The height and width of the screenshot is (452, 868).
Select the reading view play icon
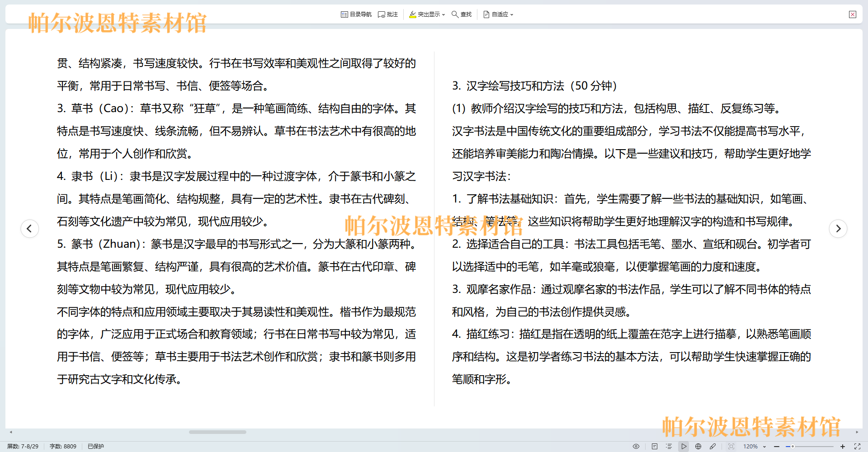(684, 446)
